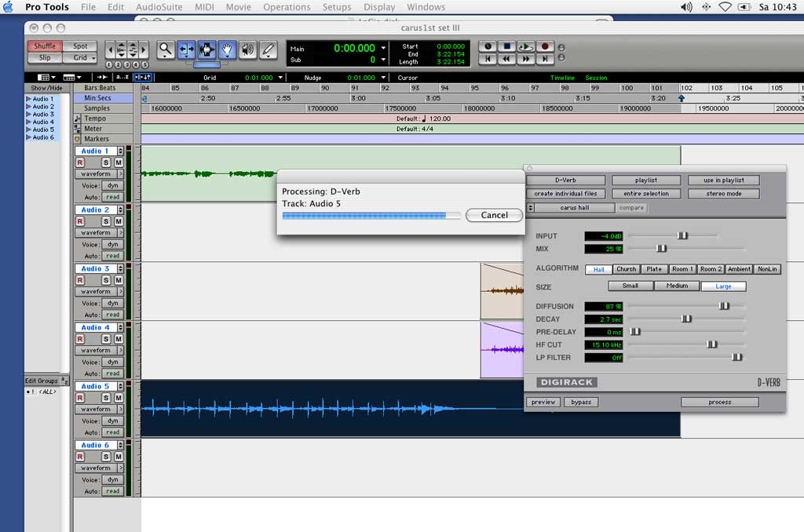804x532 pixels.
Task: Open the Main counter format dropdown
Action: coord(383,48)
